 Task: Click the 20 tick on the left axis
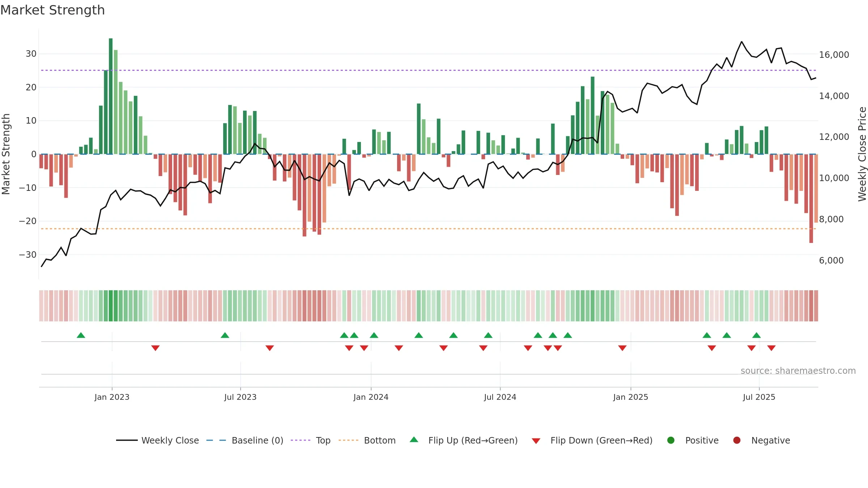tap(31, 87)
